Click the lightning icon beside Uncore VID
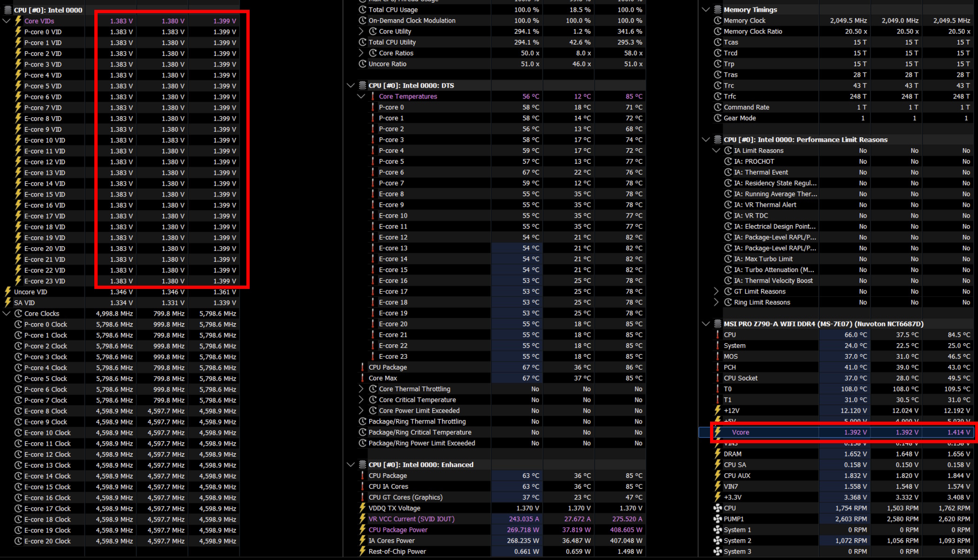Image resolution: width=978 pixels, height=560 pixels. click(8, 292)
